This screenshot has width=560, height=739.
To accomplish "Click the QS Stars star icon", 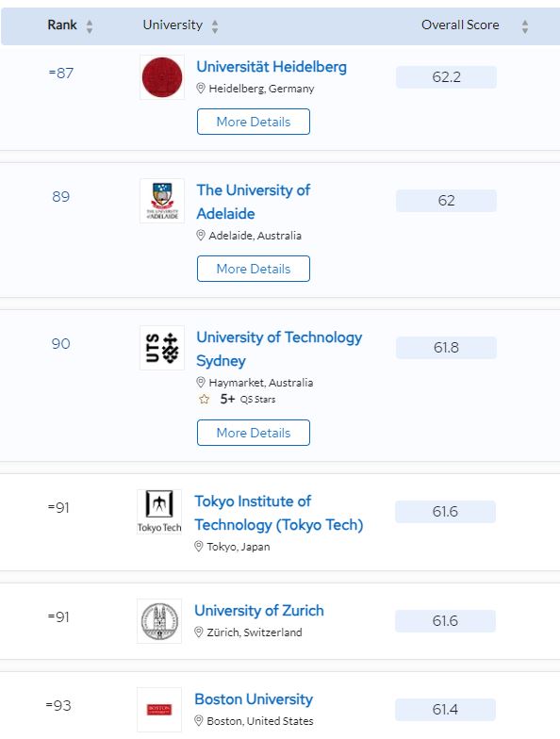I will (204, 400).
